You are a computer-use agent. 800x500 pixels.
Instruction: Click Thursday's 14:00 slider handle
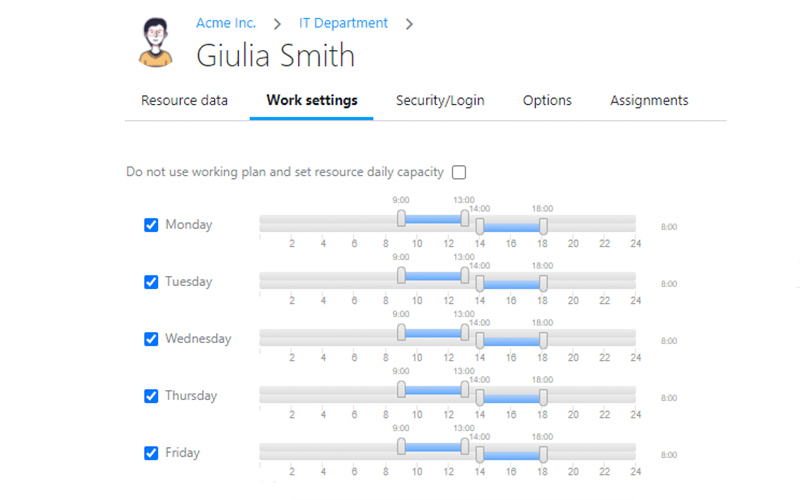[x=480, y=398]
